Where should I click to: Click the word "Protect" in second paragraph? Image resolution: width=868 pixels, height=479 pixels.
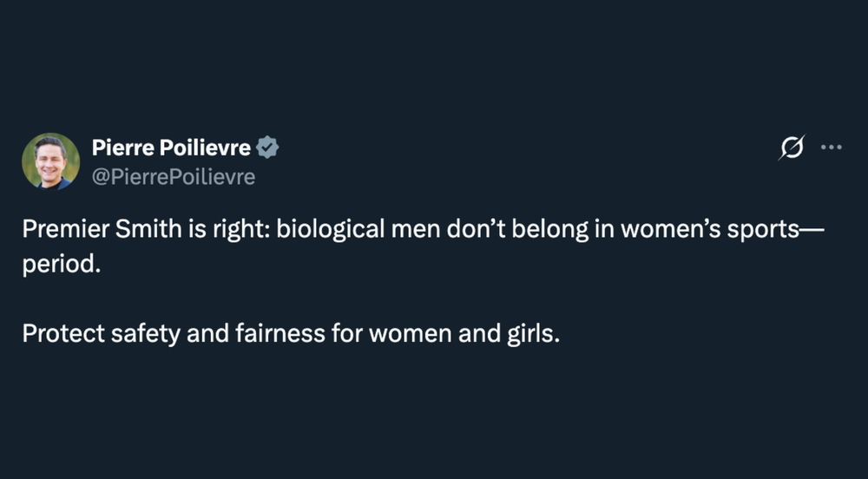coord(63,333)
